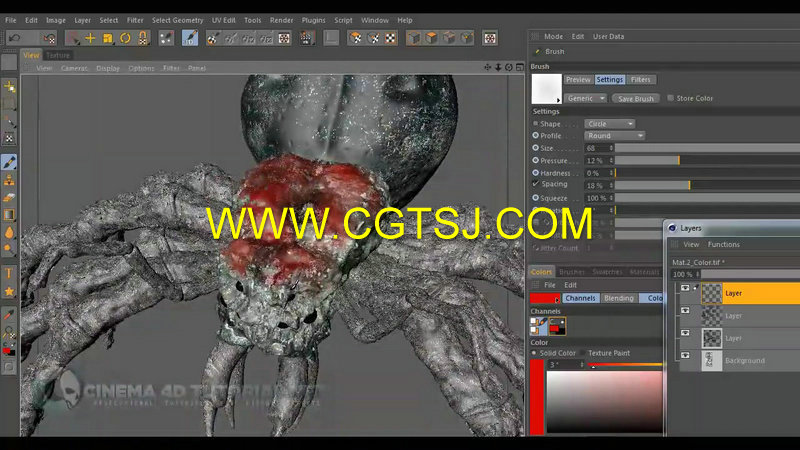This screenshot has height=450, width=800.
Task: Click the Save Brush button
Action: 636,98
